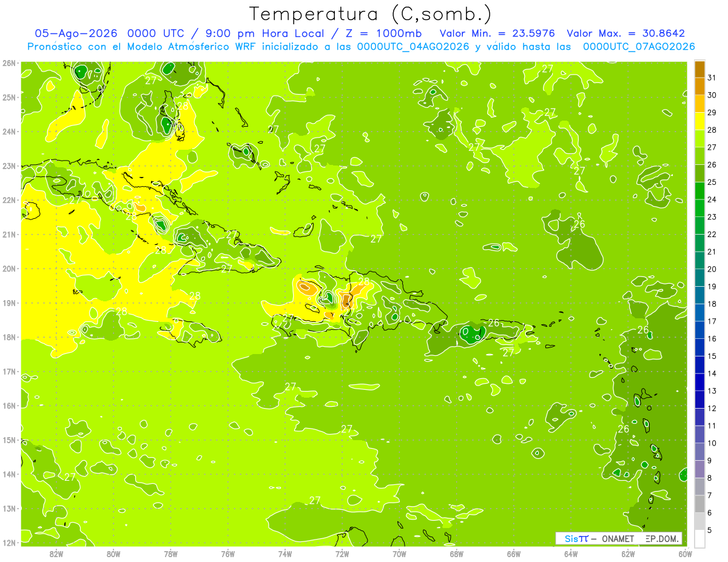
Task: Click the legend scale label "10"
Action: [x=712, y=443]
